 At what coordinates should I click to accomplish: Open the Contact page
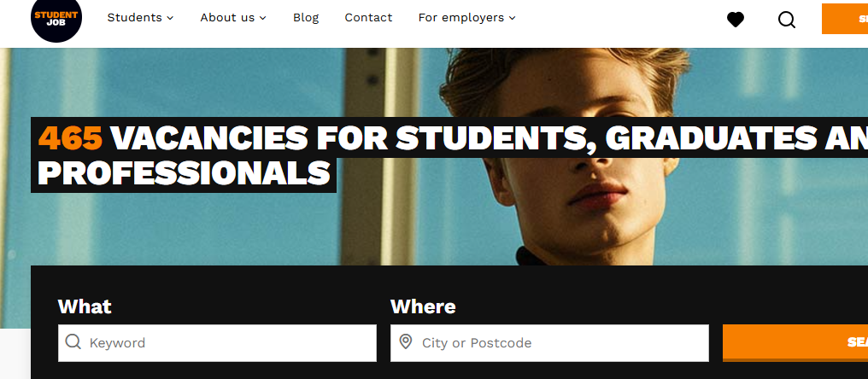click(369, 17)
